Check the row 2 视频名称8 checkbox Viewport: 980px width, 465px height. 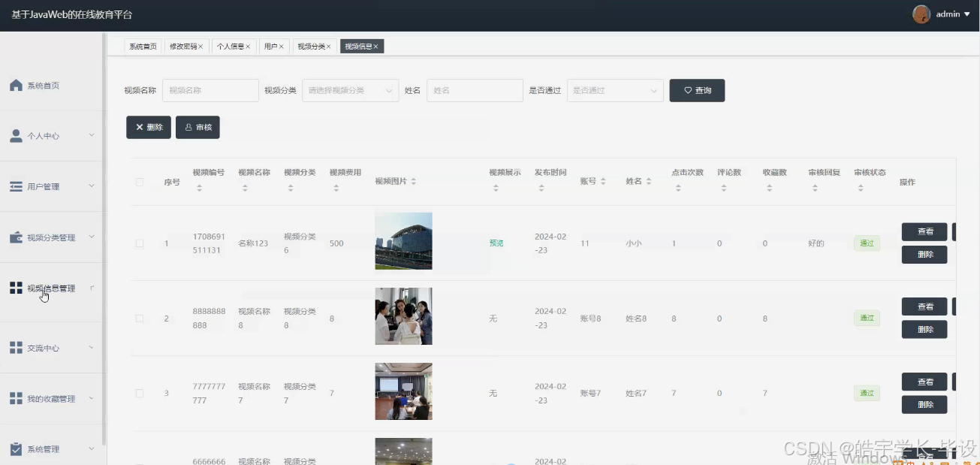(x=140, y=319)
